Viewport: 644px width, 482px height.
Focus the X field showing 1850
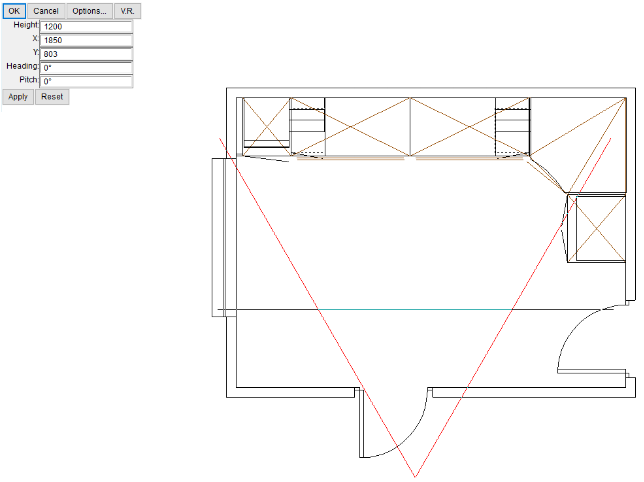pos(86,40)
